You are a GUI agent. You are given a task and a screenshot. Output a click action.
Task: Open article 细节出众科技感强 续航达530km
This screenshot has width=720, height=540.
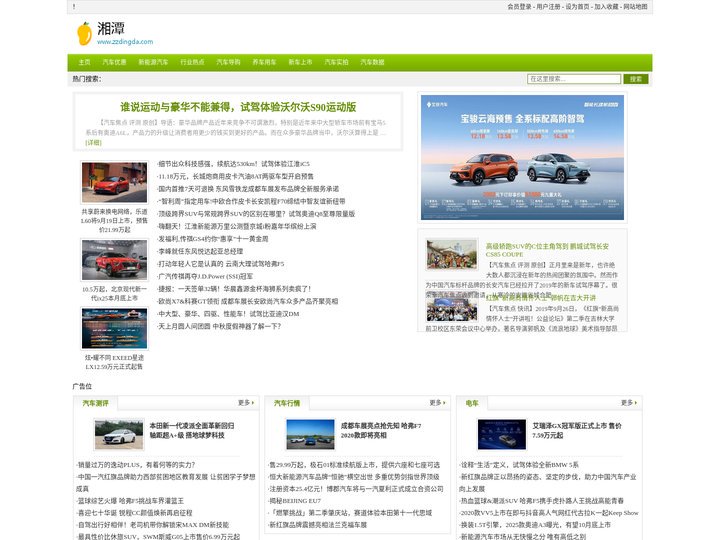pyautogui.click(x=233, y=164)
